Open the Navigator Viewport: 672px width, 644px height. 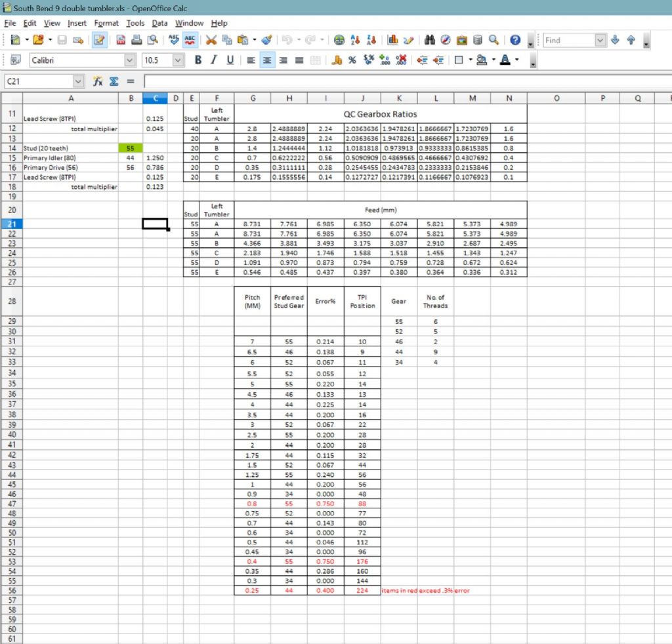tap(446, 40)
